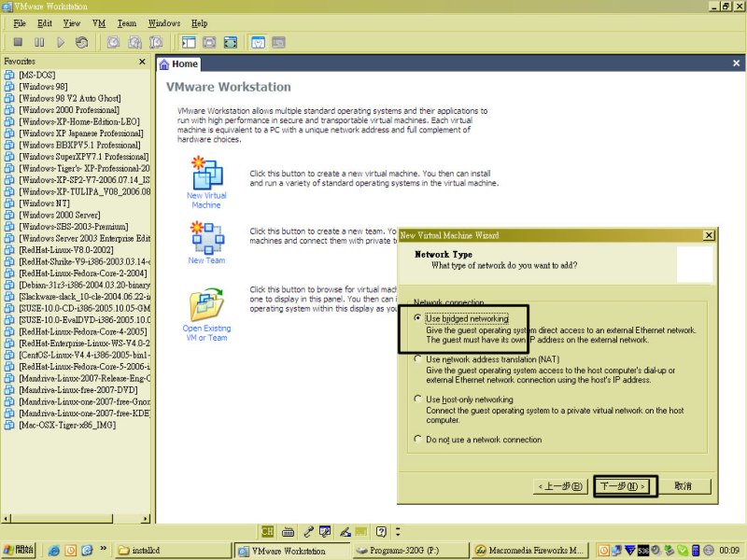Image resolution: width=747 pixels, height=560 pixels.
Task: Select [Windows 2000 Professional] favorite
Action: point(69,110)
